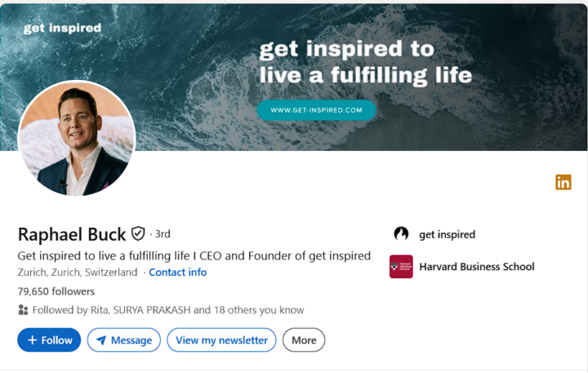Viewport: 588px width, 373px height.
Task: Follow Raphael Buck
Action: (49, 340)
